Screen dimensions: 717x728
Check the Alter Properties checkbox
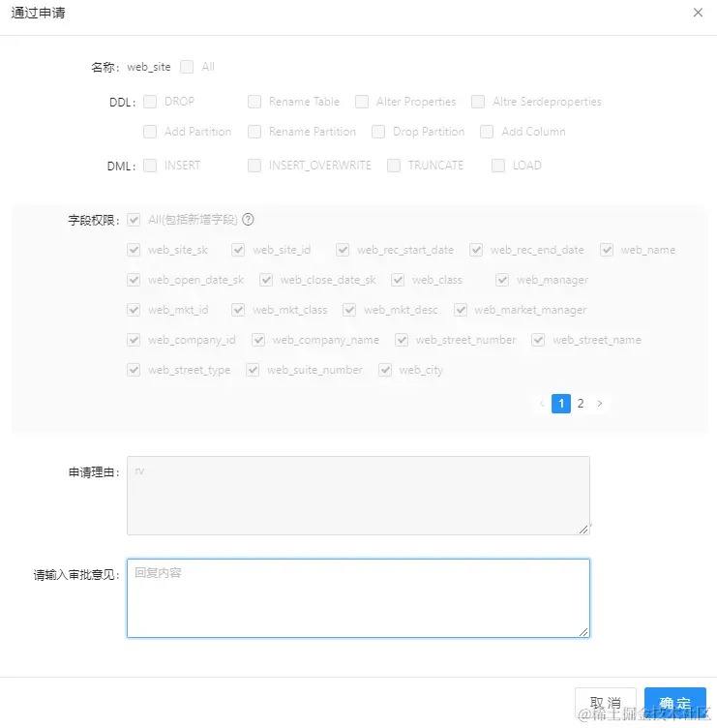(362, 102)
